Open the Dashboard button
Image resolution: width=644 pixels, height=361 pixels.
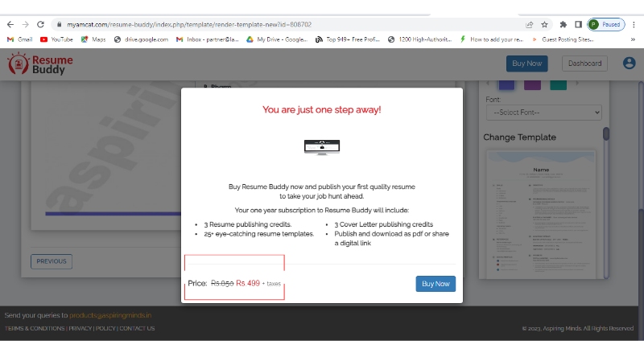pyautogui.click(x=584, y=64)
